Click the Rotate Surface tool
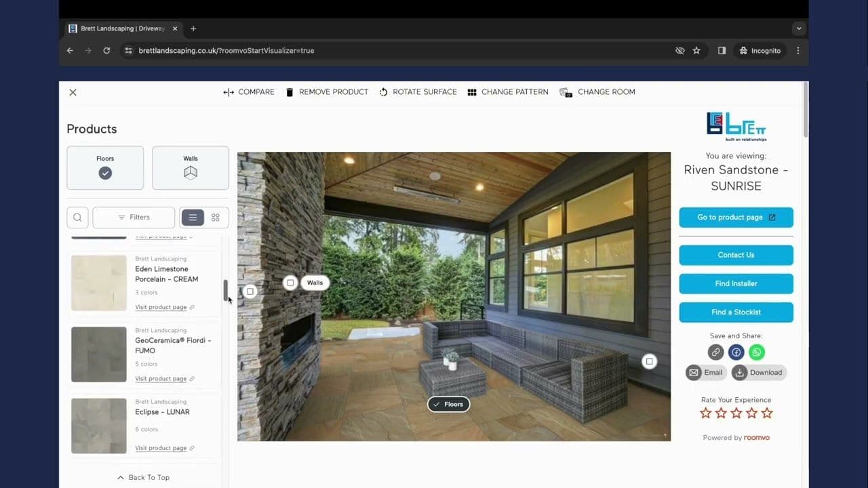 (x=417, y=92)
